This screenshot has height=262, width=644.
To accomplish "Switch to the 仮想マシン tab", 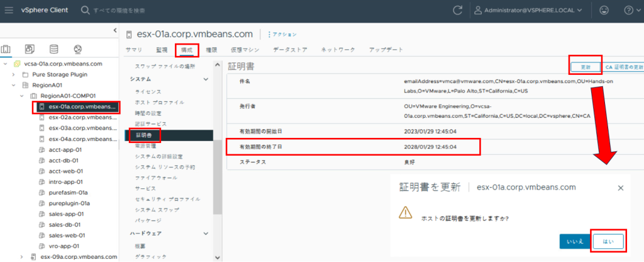I will click(245, 50).
